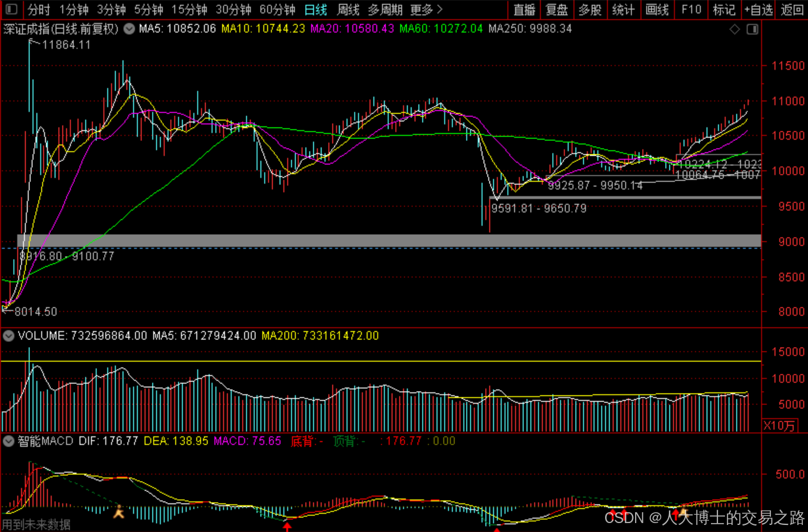Select the 3分钟 period tab
The height and width of the screenshot is (532, 808).
point(111,10)
